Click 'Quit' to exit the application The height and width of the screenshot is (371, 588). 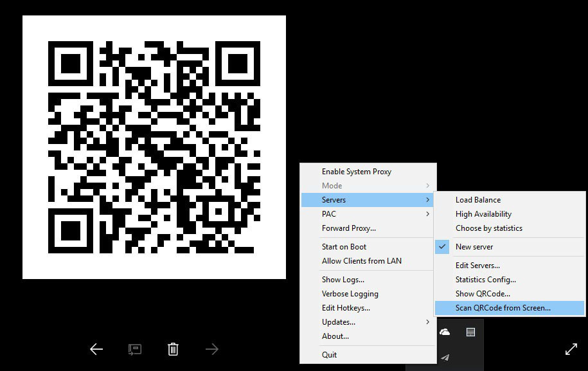pos(329,354)
